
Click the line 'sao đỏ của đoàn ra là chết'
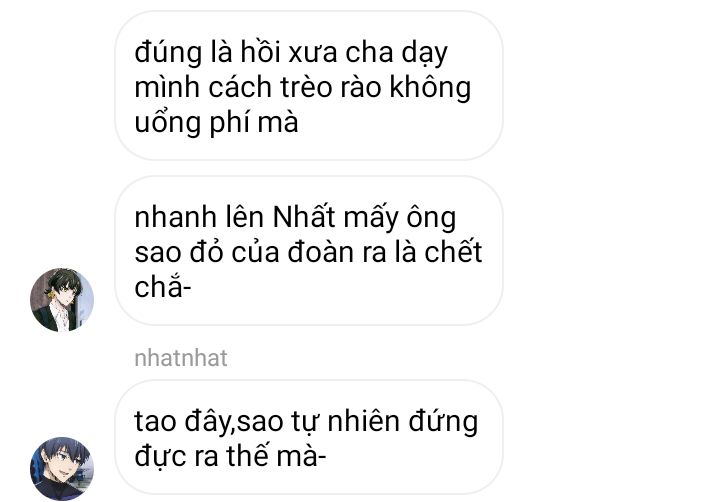(308, 252)
